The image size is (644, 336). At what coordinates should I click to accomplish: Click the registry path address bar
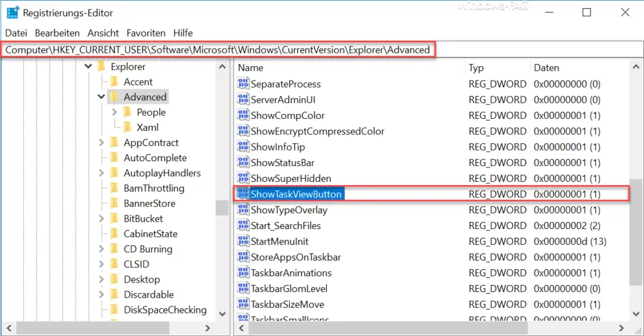(x=322, y=50)
